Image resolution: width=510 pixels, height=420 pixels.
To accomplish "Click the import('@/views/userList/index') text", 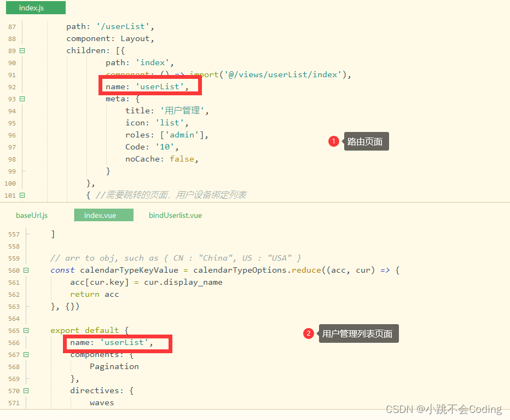I will pos(267,74).
